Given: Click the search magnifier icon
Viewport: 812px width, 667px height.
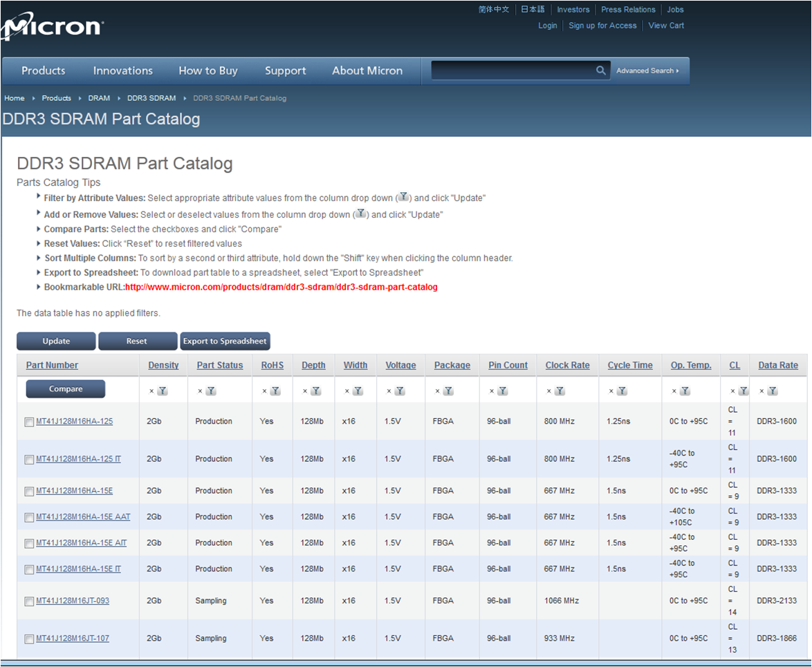Looking at the screenshot, I should (600, 71).
